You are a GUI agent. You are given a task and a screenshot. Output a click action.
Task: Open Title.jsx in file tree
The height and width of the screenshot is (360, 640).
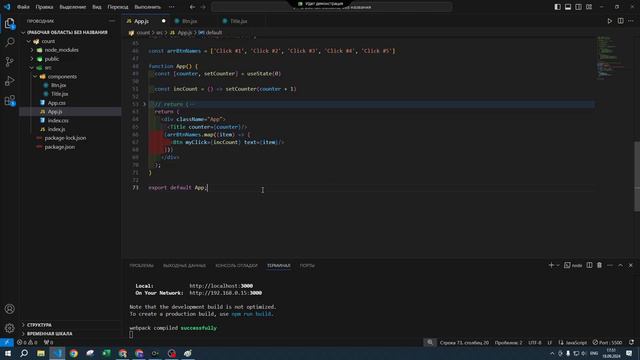(59, 94)
